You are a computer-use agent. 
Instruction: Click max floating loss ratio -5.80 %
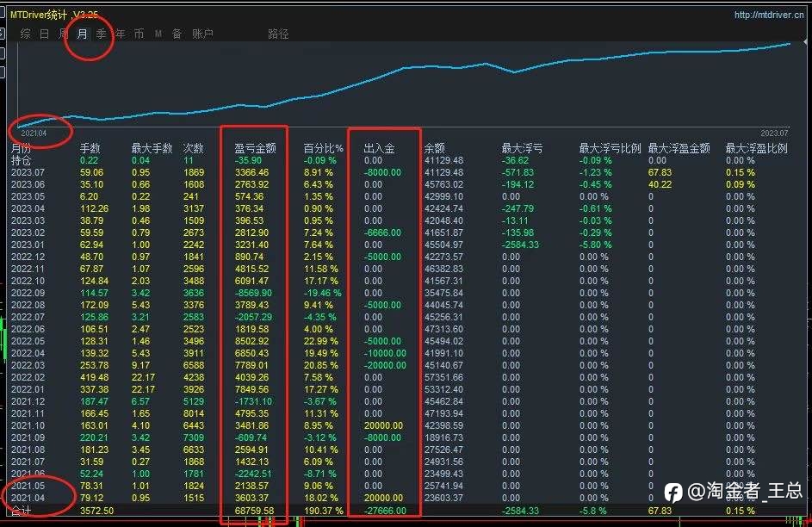(x=596, y=245)
